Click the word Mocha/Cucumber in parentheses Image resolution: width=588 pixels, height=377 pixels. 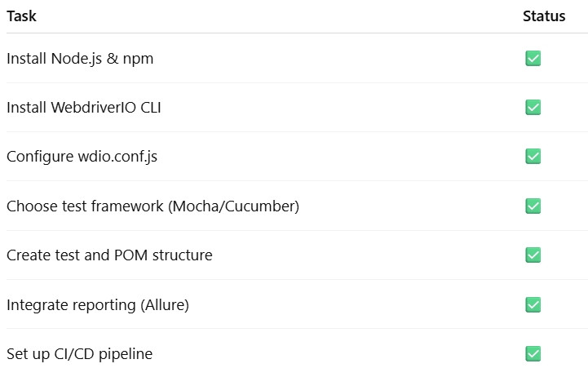point(233,206)
